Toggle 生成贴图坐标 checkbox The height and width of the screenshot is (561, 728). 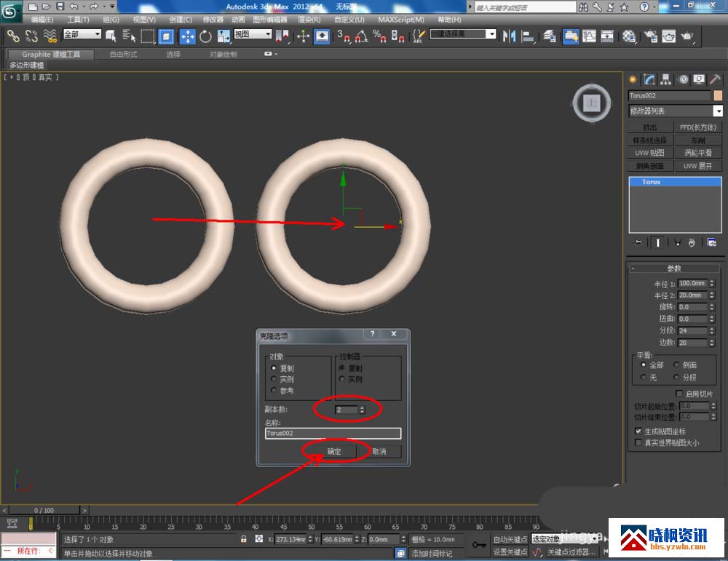(x=638, y=431)
